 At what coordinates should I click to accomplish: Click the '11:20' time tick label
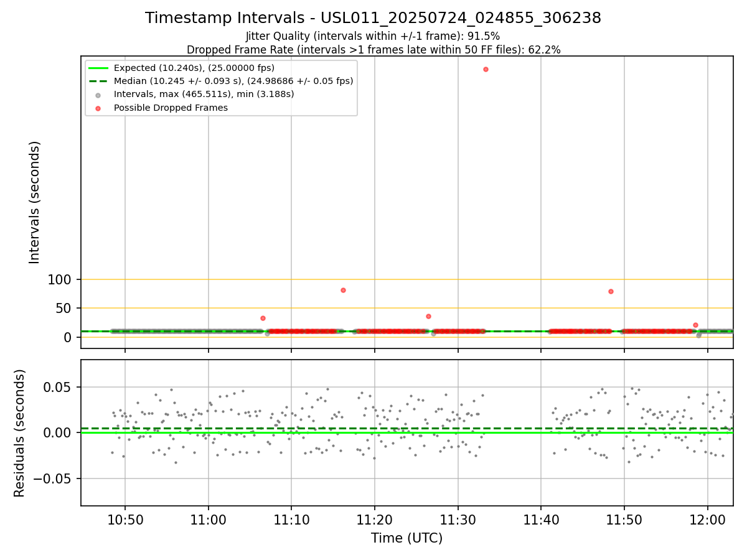tap(375, 520)
